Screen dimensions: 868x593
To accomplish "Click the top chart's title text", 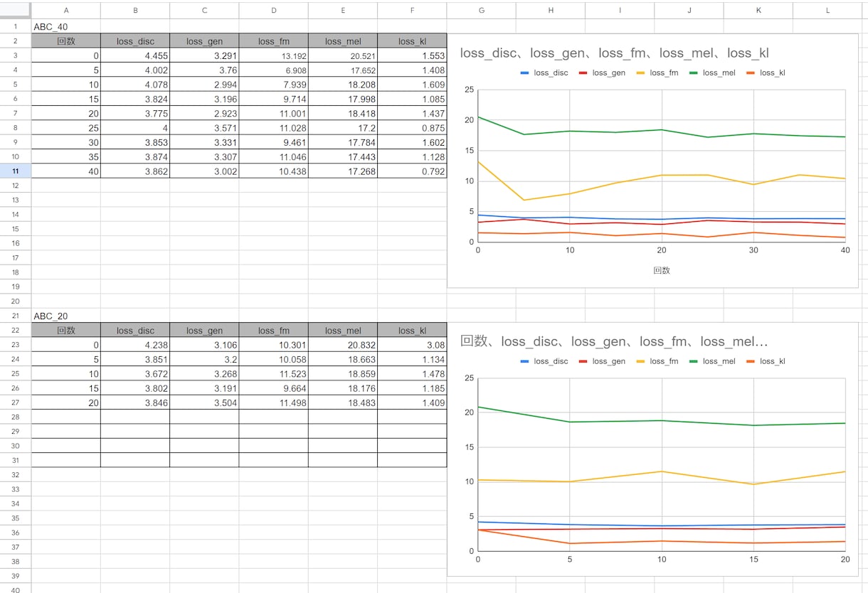I will (x=615, y=53).
